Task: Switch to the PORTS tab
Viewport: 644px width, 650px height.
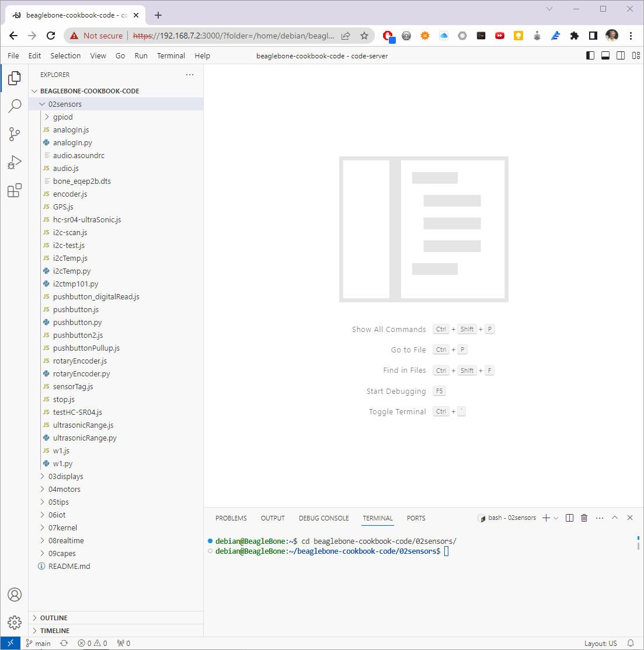Action: coord(416,518)
